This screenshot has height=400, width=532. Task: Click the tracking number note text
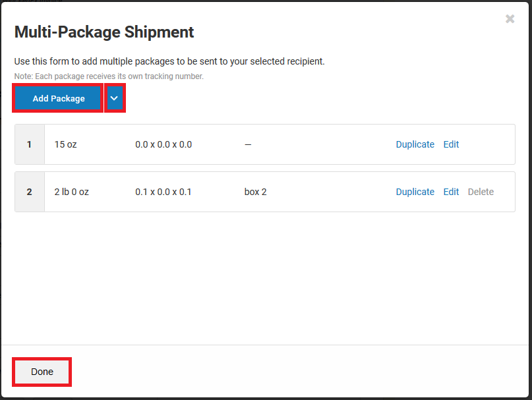(x=107, y=76)
